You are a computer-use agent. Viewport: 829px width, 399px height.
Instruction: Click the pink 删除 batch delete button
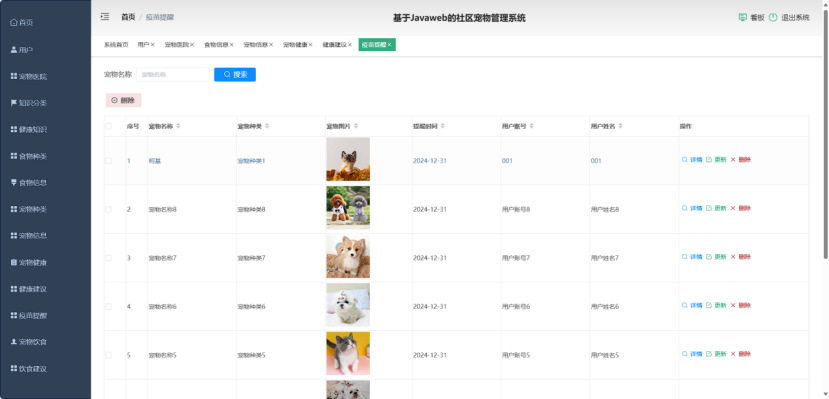pos(123,100)
